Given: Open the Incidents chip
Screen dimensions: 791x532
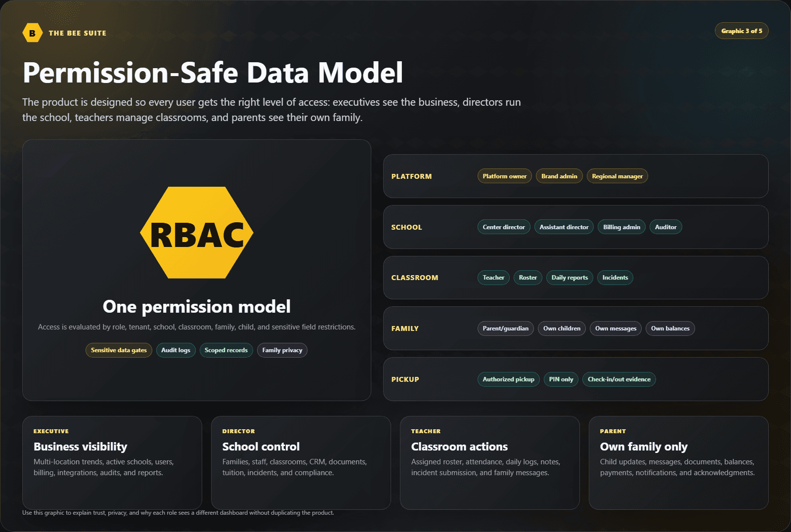Looking at the screenshot, I should point(615,278).
